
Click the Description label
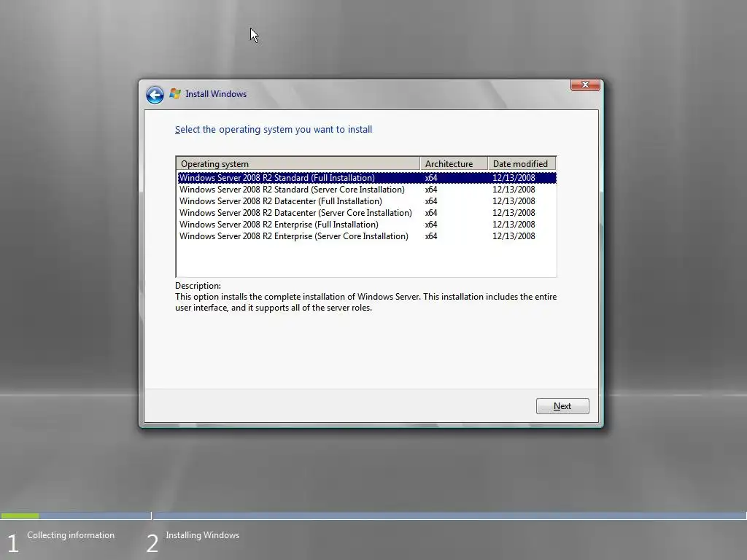pyautogui.click(x=198, y=286)
